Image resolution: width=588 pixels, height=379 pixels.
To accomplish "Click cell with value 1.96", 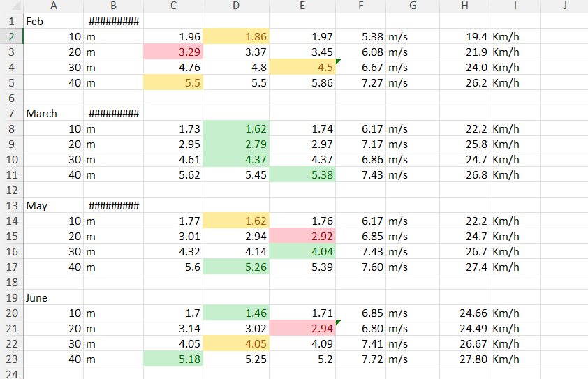I will point(173,36).
